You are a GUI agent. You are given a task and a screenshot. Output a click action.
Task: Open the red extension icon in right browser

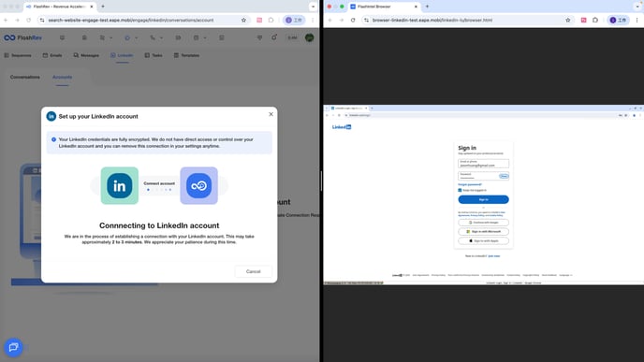coord(584,20)
